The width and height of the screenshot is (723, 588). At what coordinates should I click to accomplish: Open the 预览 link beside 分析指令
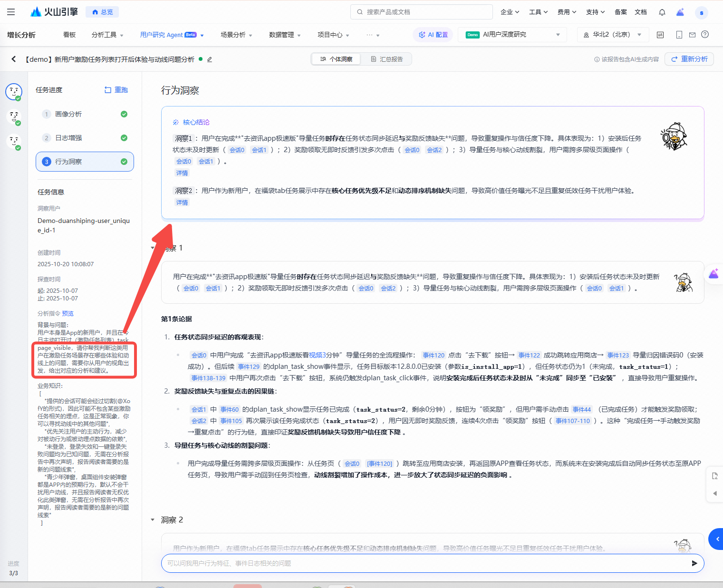pyautogui.click(x=68, y=313)
